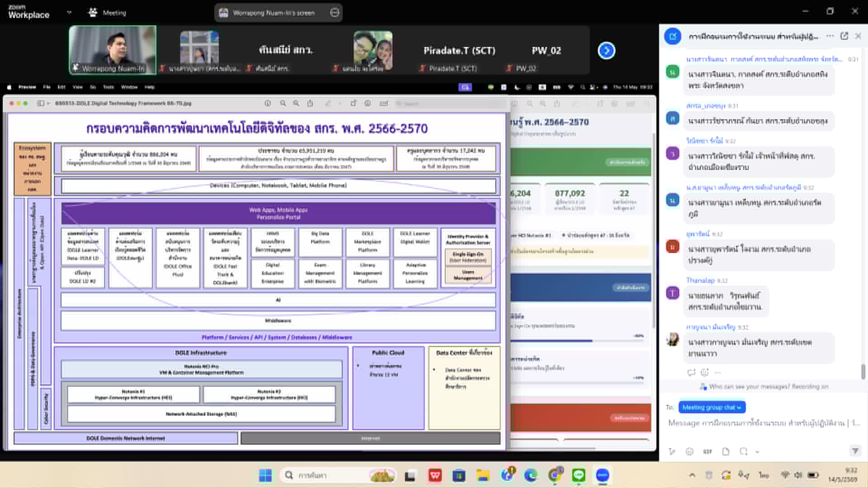
Task: Click the Search field in shared Preview toolbar
Action: 449,103
